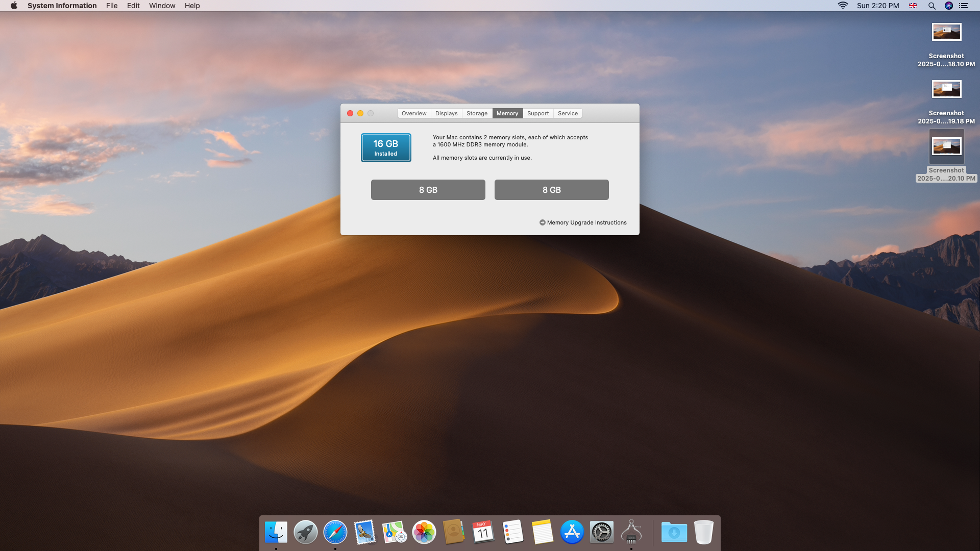The image size is (980, 551).
Task: Open Maps app in Dock
Action: click(x=395, y=532)
